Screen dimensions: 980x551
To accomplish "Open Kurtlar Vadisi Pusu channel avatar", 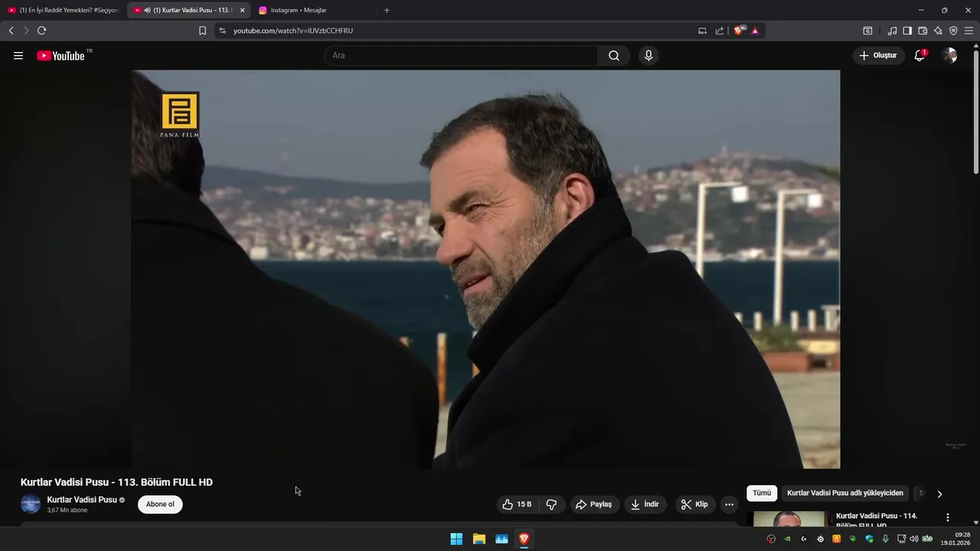I will click(x=31, y=504).
